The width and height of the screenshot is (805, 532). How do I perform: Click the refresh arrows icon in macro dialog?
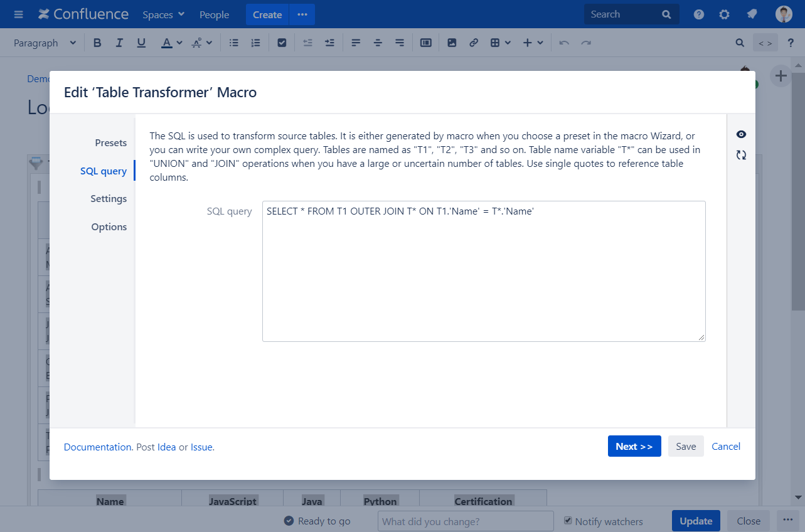[741, 155]
